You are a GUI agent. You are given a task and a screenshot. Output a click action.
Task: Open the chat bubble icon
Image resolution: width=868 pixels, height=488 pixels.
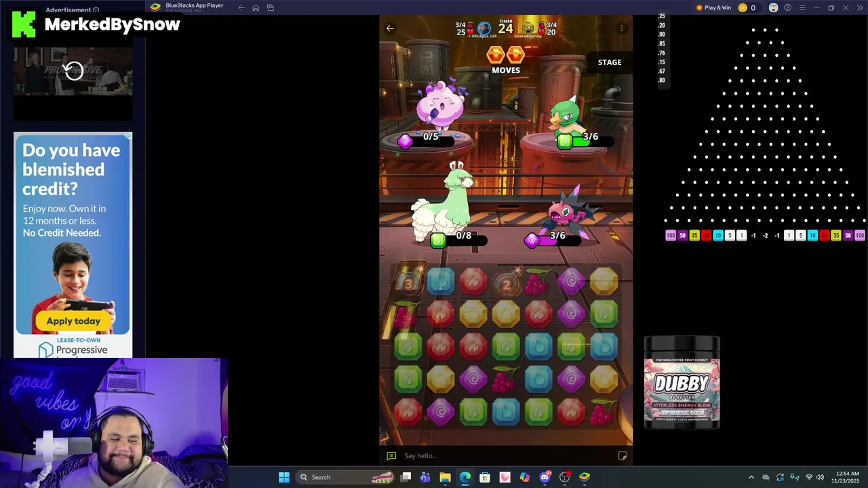pos(391,456)
